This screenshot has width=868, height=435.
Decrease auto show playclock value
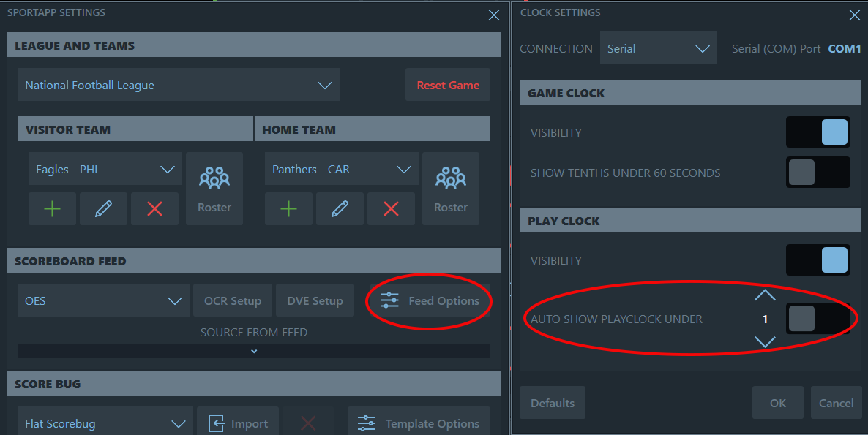tap(765, 342)
